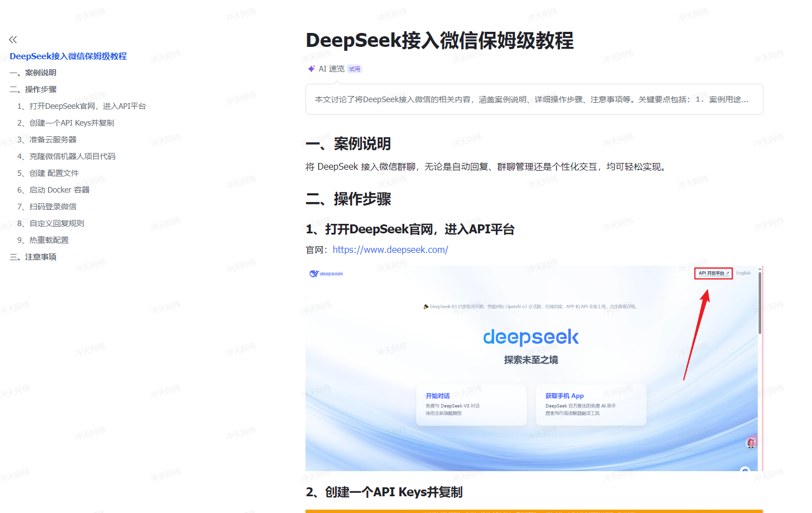Go to outline item 2、创建一个API Keys并复制
The width and height of the screenshot is (812, 513).
pyautogui.click(x=65, y=123)
